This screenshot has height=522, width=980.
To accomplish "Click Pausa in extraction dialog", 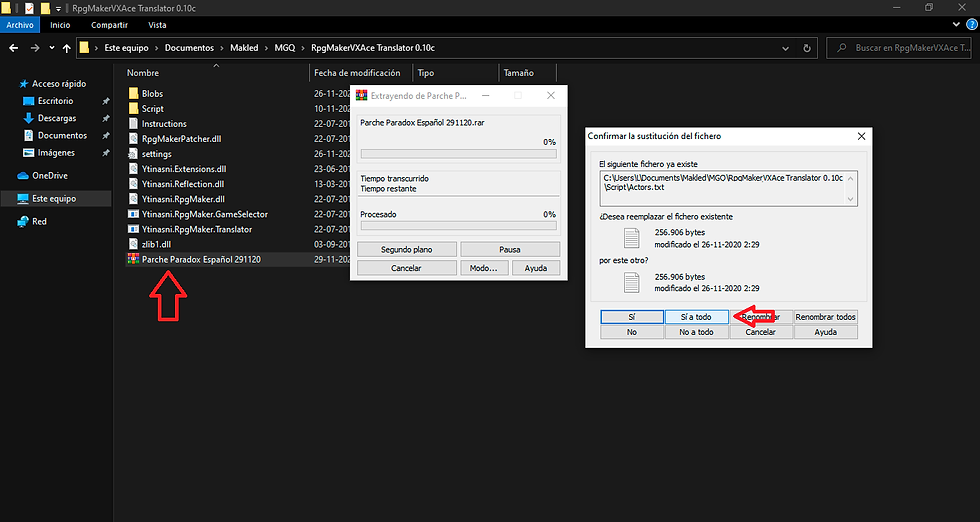I will coord(509,249).
